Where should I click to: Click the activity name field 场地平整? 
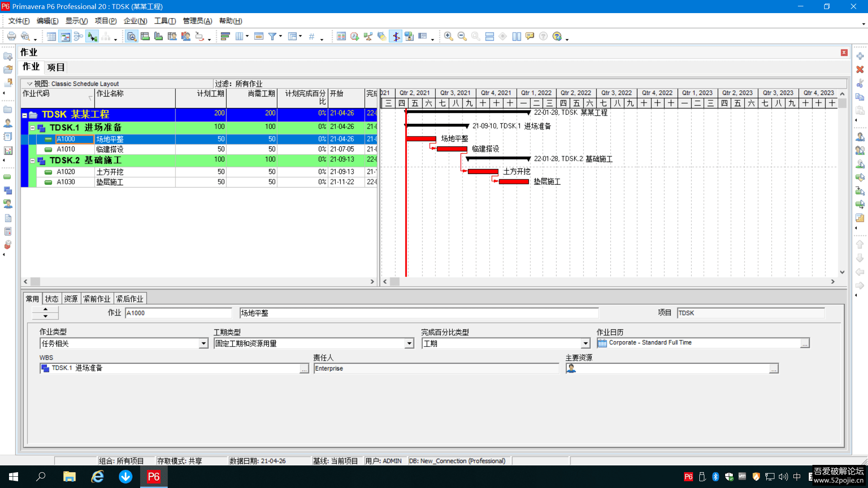click(x=419, y=313)
